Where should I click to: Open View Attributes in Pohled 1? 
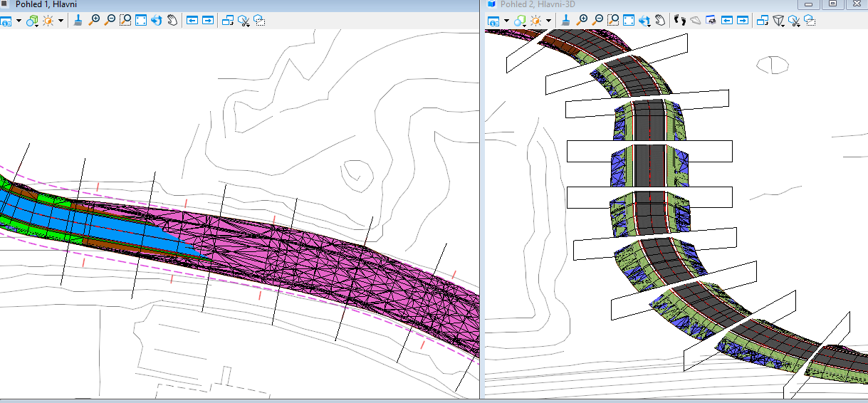click(6, 21)
